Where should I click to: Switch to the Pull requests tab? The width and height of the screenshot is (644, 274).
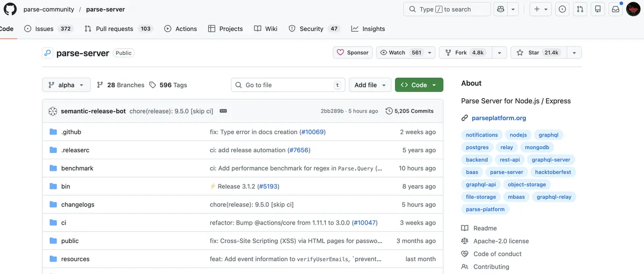click(x=114, y=29)
